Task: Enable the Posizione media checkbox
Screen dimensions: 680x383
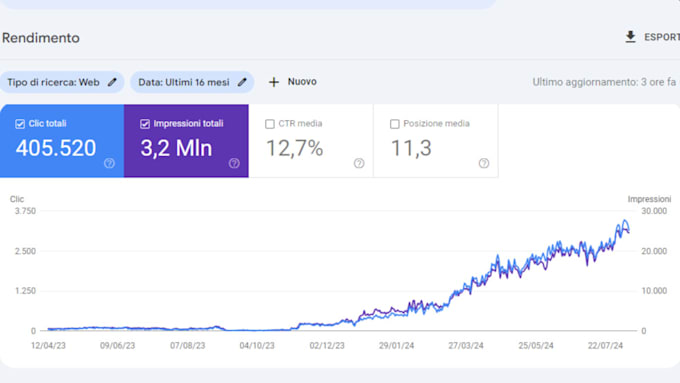Action: (x=395, y=124)
